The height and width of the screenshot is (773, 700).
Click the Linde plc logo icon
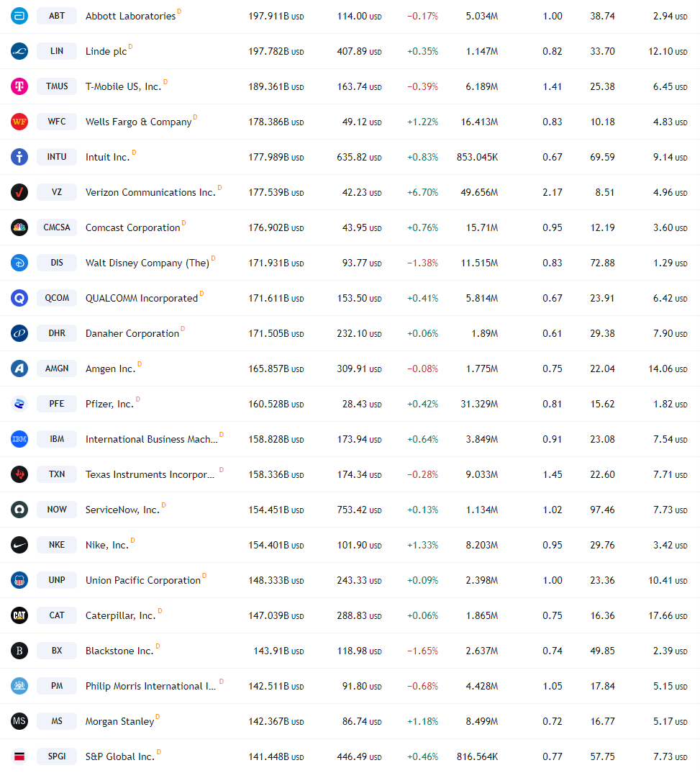point(19,51)
